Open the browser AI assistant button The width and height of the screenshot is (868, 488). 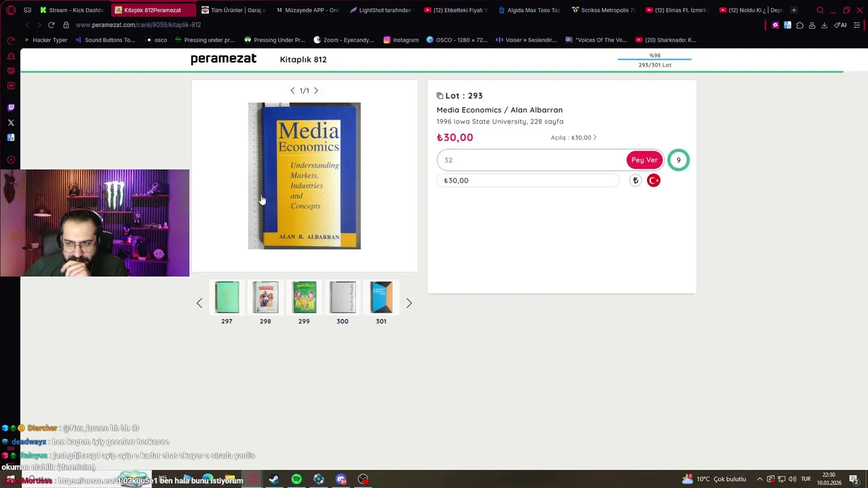tap(841, 25)
